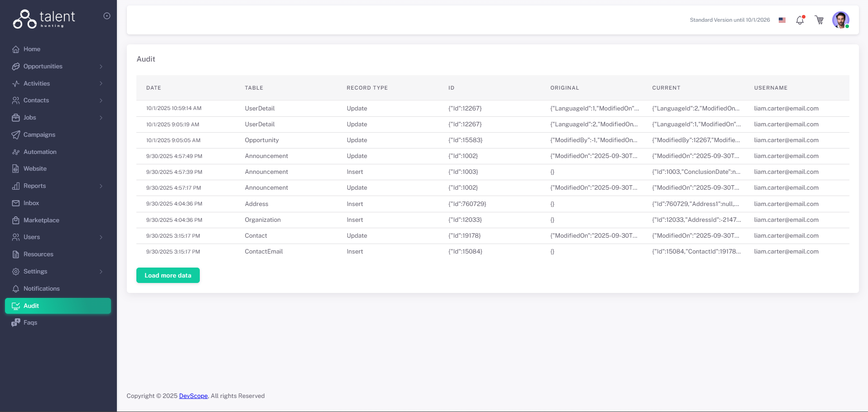868x412 pixels.
Task: Go to the Resources menu item
Action: tap(38, 254)
